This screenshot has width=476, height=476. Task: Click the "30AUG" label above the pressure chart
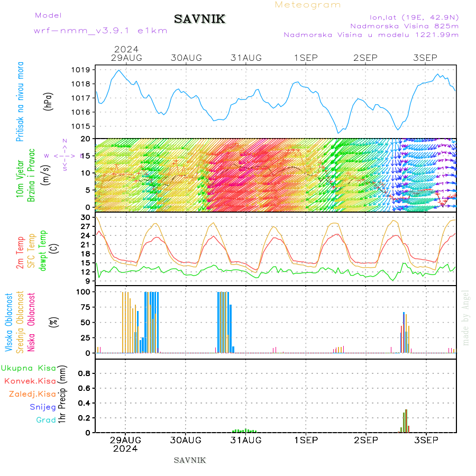186,58
